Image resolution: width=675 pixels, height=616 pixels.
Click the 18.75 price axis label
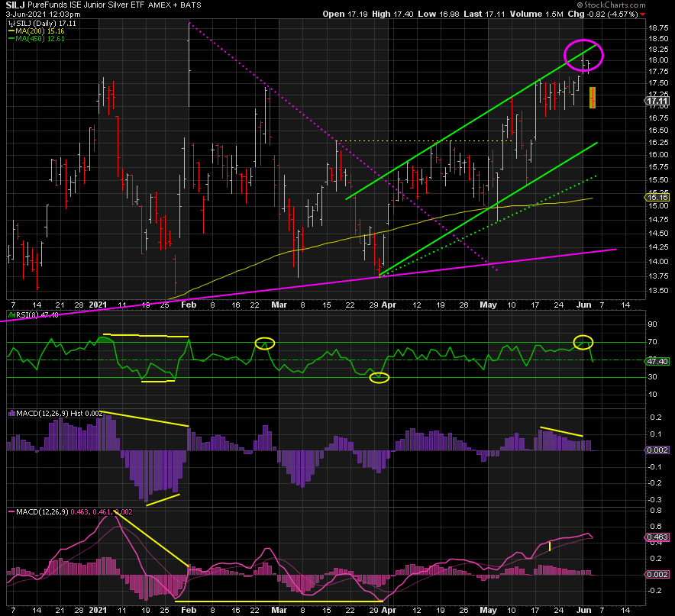click(x=658, y=28)
